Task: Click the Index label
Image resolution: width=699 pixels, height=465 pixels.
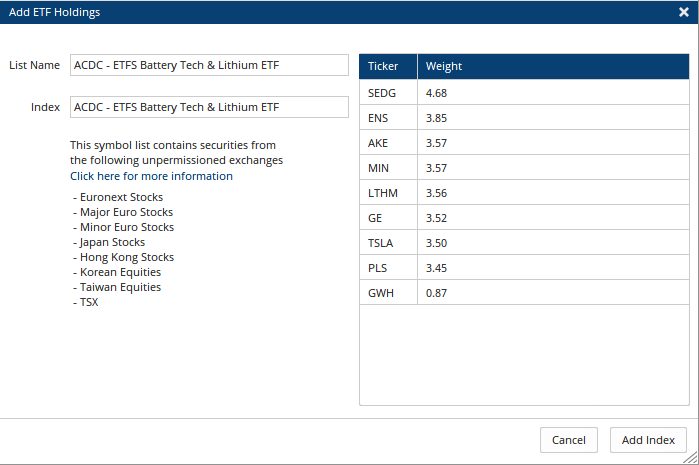Action: click(45, 107)
